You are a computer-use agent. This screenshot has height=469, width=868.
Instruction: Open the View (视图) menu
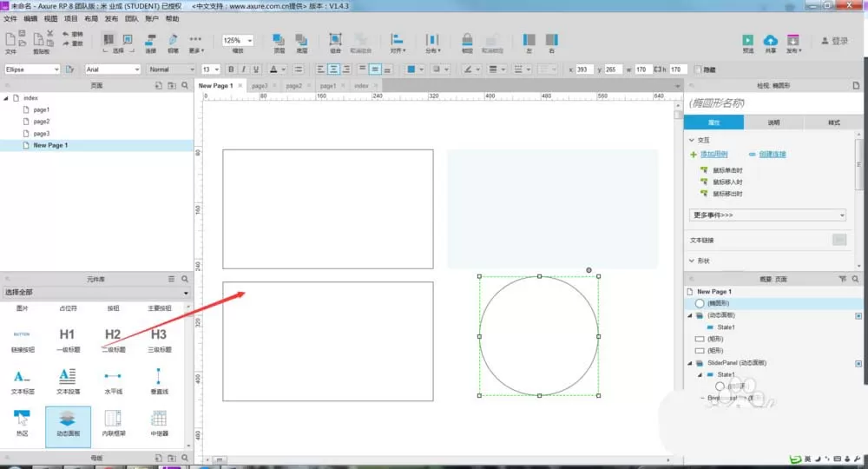click(50, 19)
